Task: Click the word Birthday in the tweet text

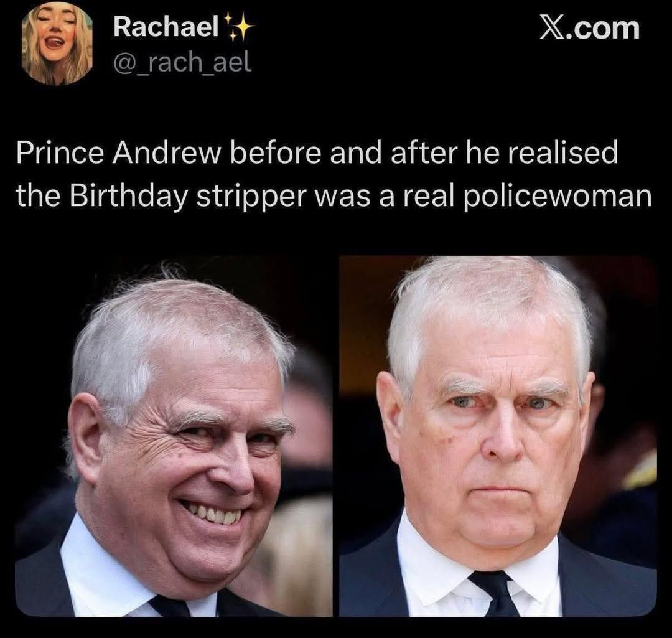Action: tap(129, 196)
